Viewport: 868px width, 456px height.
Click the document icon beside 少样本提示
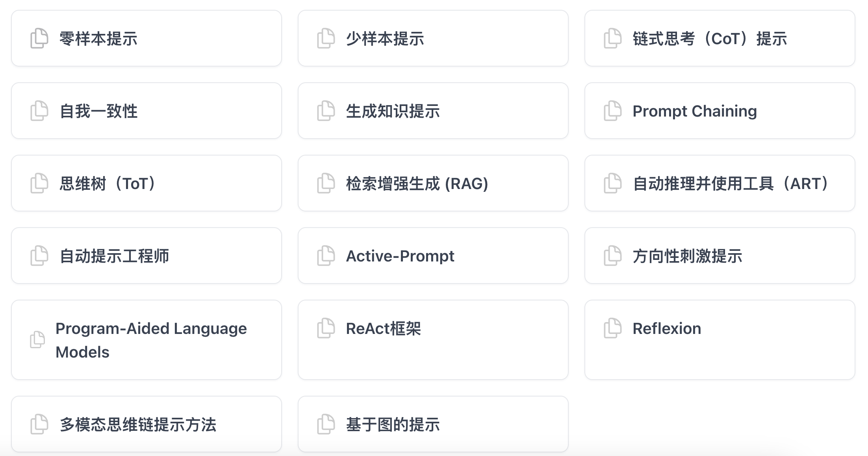tap(326, 38)
